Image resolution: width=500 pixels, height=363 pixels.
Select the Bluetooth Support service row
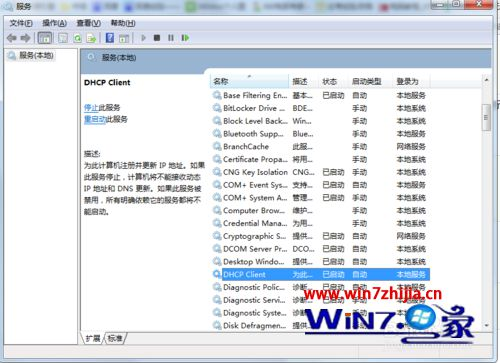pyautogui.click(x=321, y=134)
